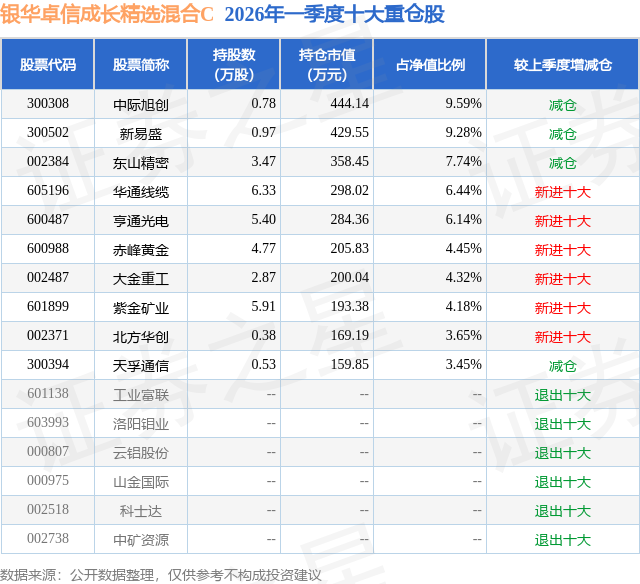The image size is (640, 584).
Task: Select stock name 天孚通信
Action: coord(141,366)
